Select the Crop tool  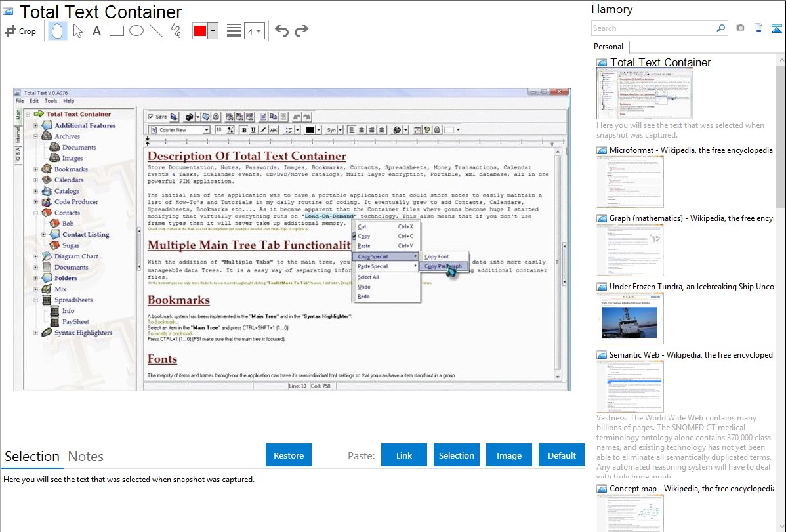point(20,31)
